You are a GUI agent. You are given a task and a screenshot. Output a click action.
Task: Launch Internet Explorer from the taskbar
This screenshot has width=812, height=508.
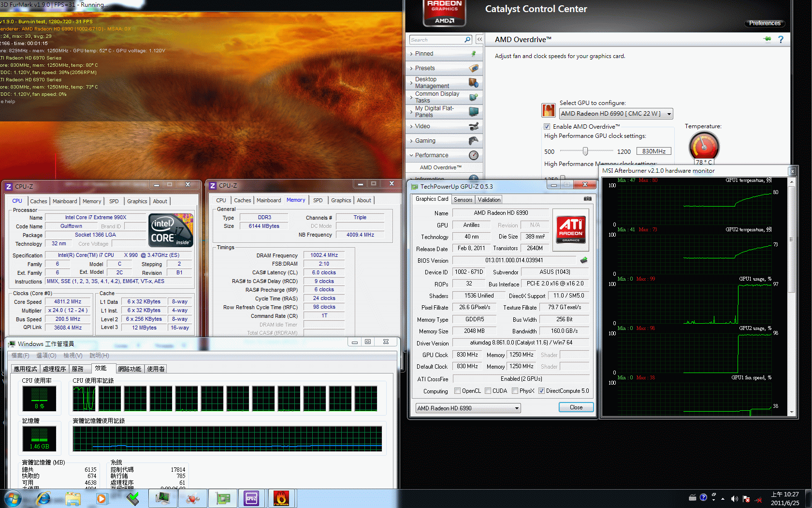[x=43, y=498]
